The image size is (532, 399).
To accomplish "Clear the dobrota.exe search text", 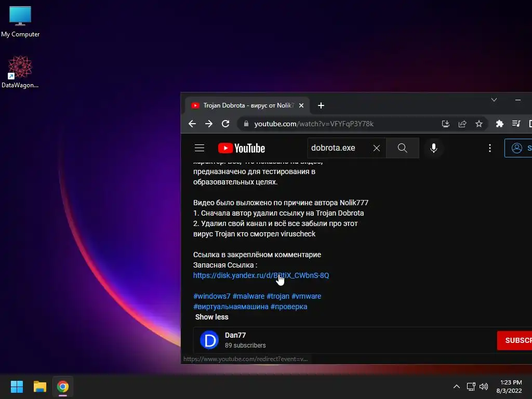I will coord(377,148).
